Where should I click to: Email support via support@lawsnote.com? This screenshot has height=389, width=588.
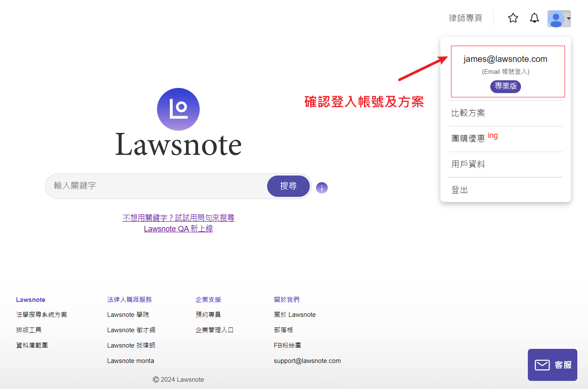click(x=307, y=360)
